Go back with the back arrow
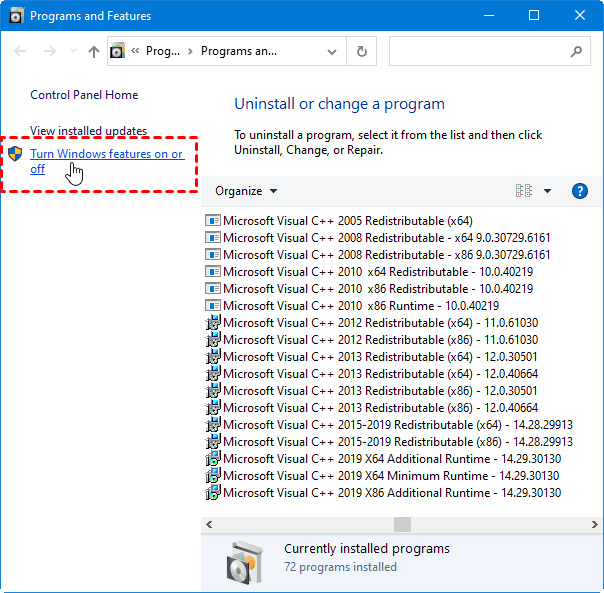Image resolution: width=604 pixels, height=593 pixels. pyautogui.click(x=20, y=51)
